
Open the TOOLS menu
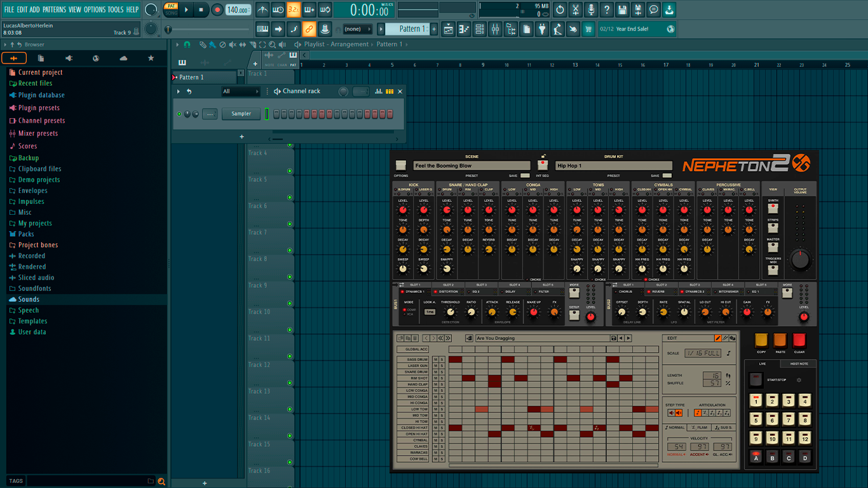pyautogui.click(x=116, y=10)
